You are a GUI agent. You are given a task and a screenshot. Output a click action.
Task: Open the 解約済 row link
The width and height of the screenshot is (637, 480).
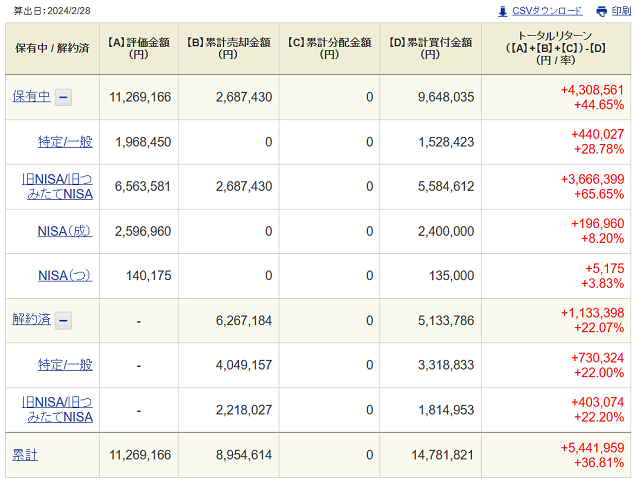(30, 321)
